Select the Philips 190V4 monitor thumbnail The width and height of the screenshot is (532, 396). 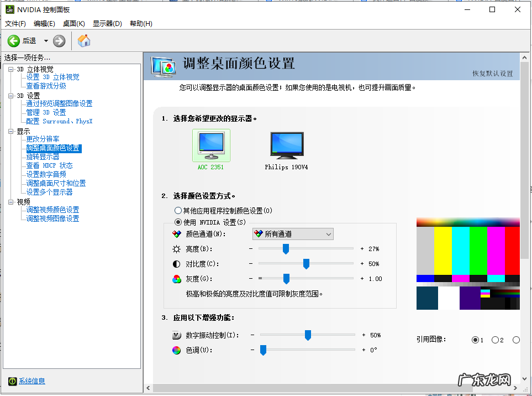click(286, 145)
